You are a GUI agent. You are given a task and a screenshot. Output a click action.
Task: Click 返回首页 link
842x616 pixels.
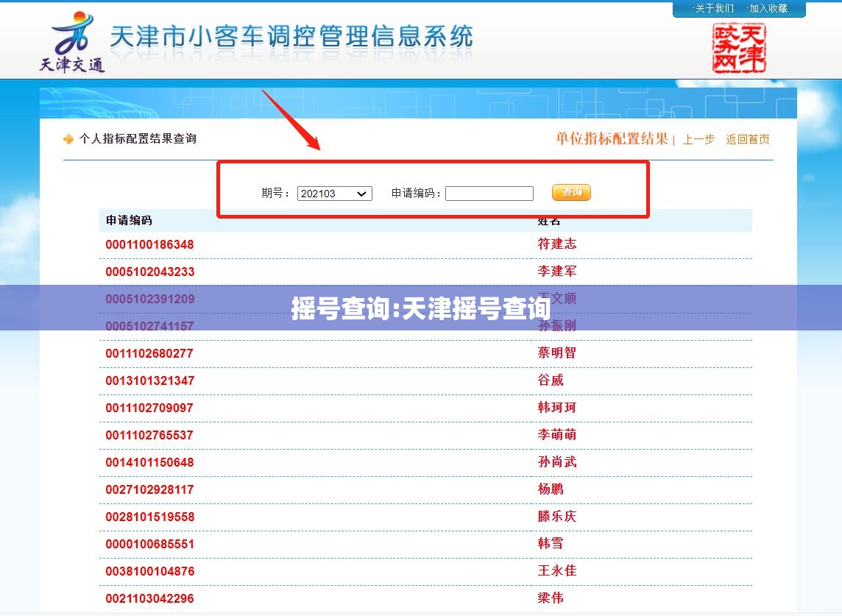[x=748, y=140]
